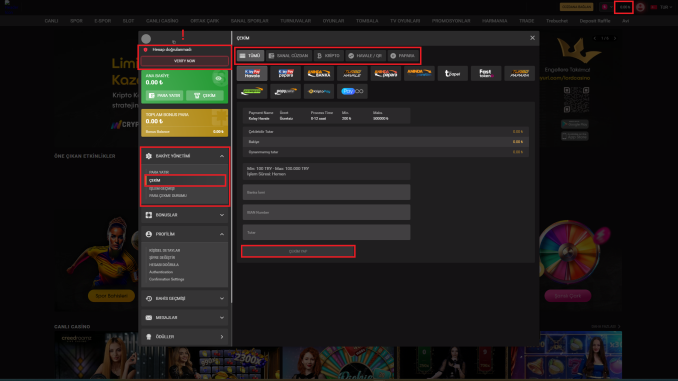Click the Ödüller trophy icon
The image size is (678, 381).
(149, 336)
